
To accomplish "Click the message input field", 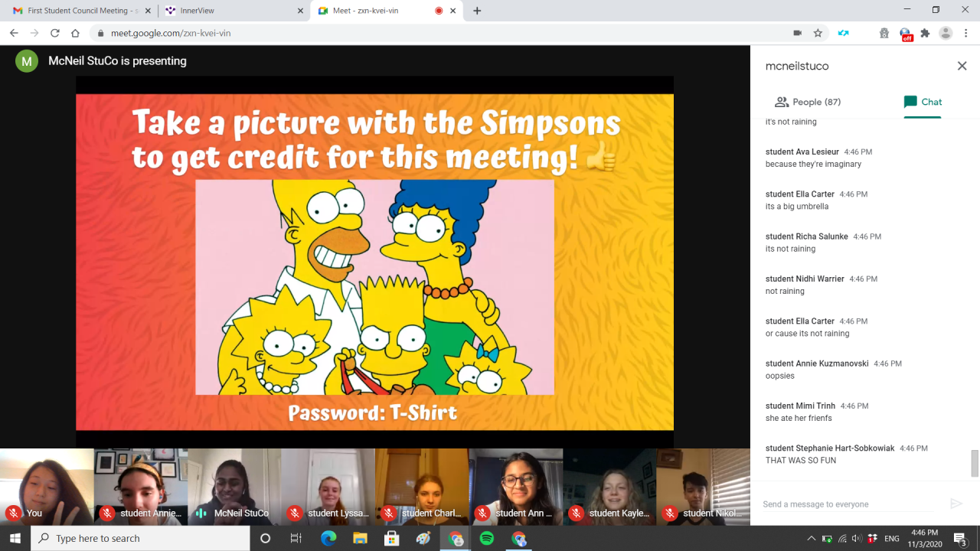I will coord(848,504).
